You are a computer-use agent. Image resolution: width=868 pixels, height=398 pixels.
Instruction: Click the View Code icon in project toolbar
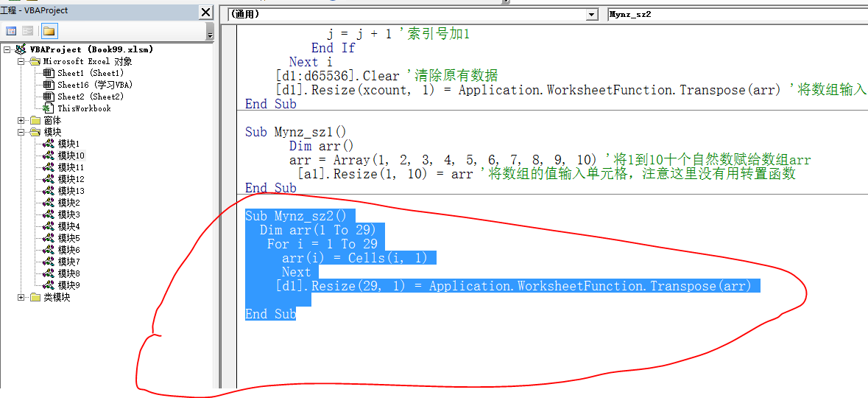pyautogui.click(x=11, y=31)
